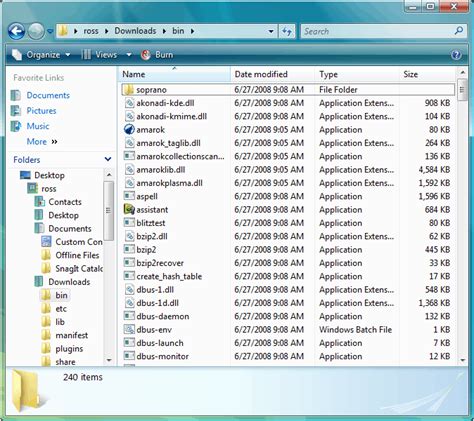Click folder tree scrollbar up arrow
This screenshot has width=474, height=421.
point(109,174)
